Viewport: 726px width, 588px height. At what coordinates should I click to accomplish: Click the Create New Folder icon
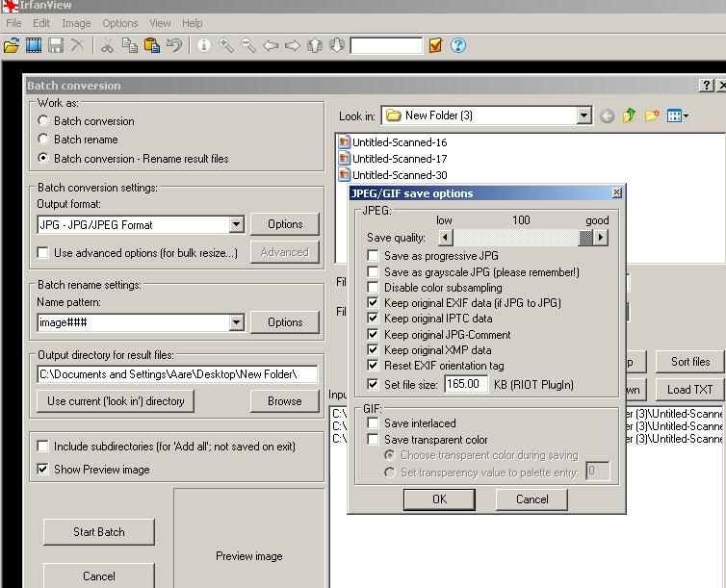[x=652, y=115]
